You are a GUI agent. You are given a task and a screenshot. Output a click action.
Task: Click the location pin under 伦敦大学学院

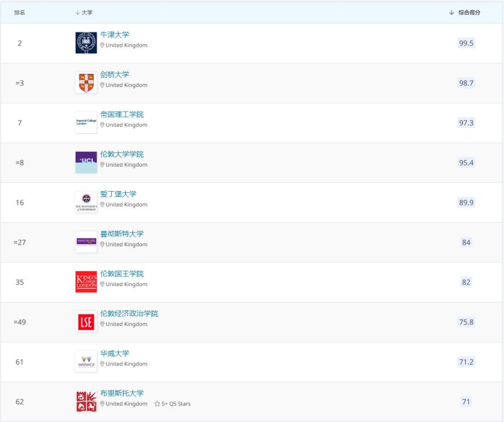102,165
